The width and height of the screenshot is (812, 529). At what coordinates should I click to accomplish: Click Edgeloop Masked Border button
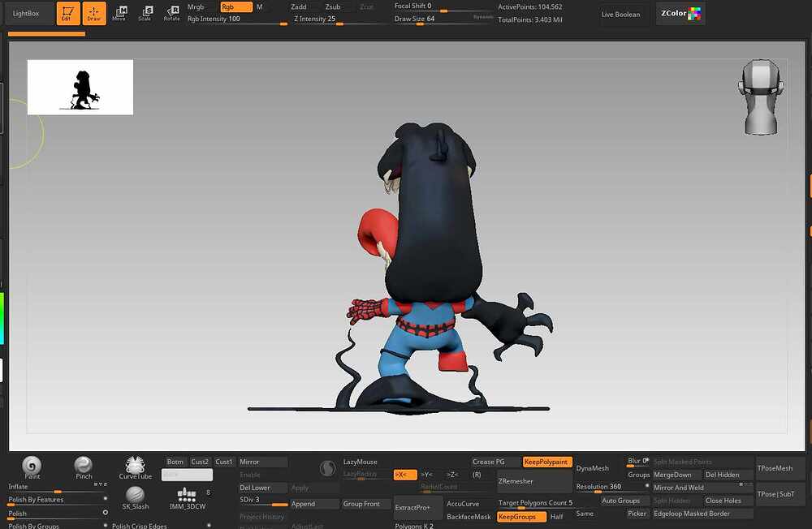tap(702, 514)
